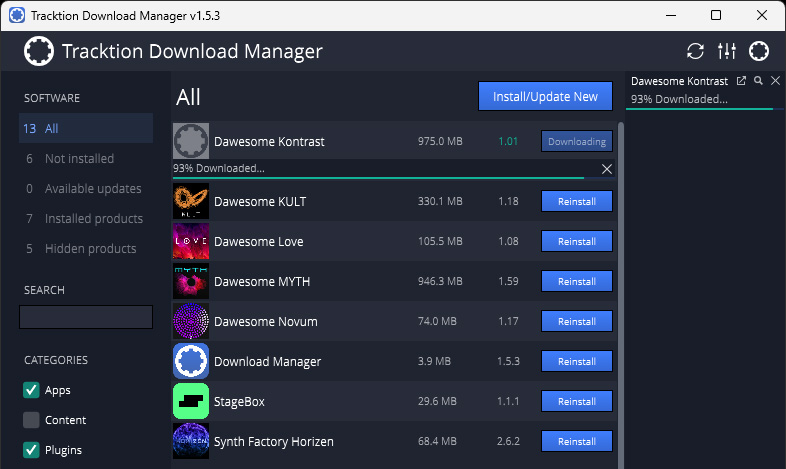Click the 93% download progress bar
Screen dimensions: 786x469
(378, 178)
